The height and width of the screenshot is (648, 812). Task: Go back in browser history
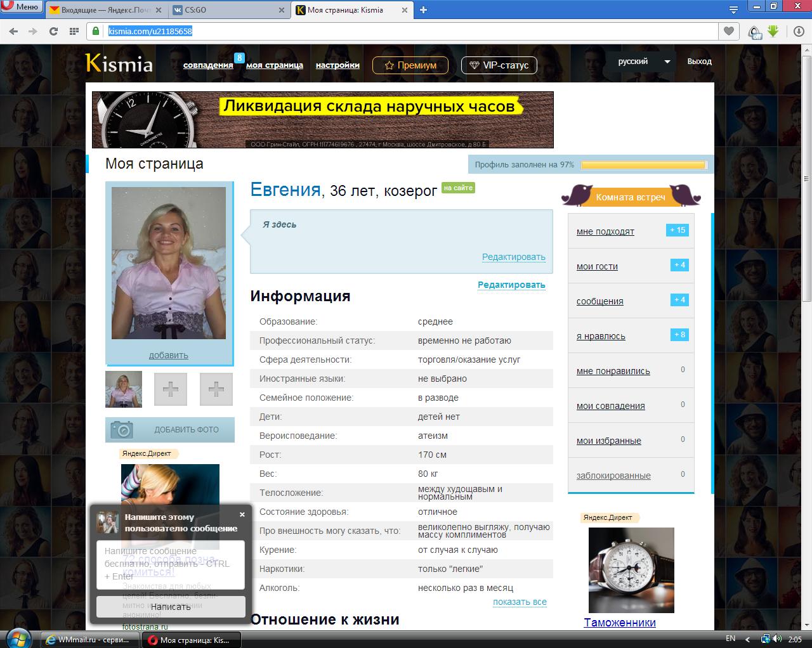tap(13, 31)
